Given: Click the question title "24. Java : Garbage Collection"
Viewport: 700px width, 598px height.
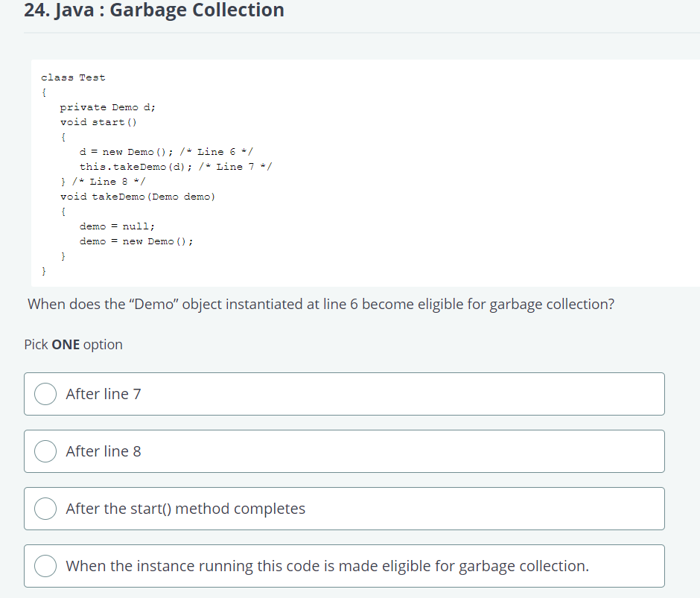Looking at the screenshot, I should pyautogui.click(x=154, y=10).
